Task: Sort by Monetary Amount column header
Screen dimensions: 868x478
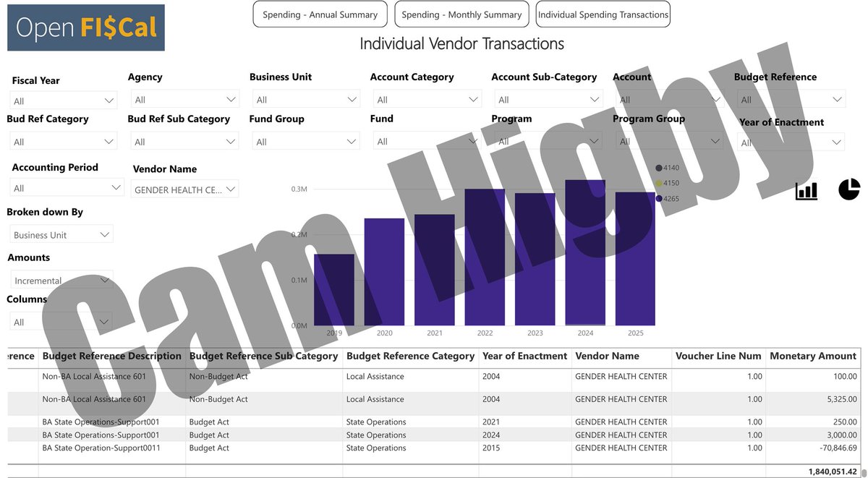Action: coord(813,356)
